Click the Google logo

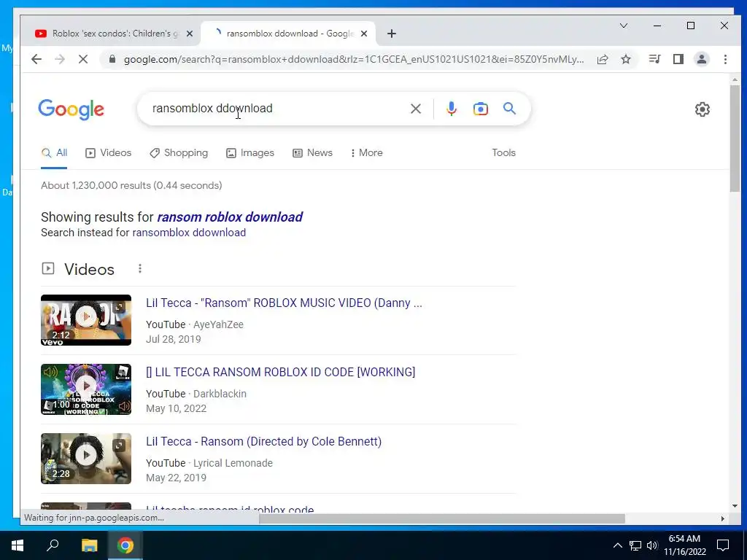click(x=71, y=109)
